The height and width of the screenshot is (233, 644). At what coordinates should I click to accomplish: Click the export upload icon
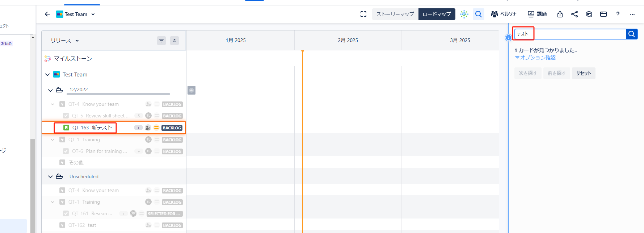(560, 14)
